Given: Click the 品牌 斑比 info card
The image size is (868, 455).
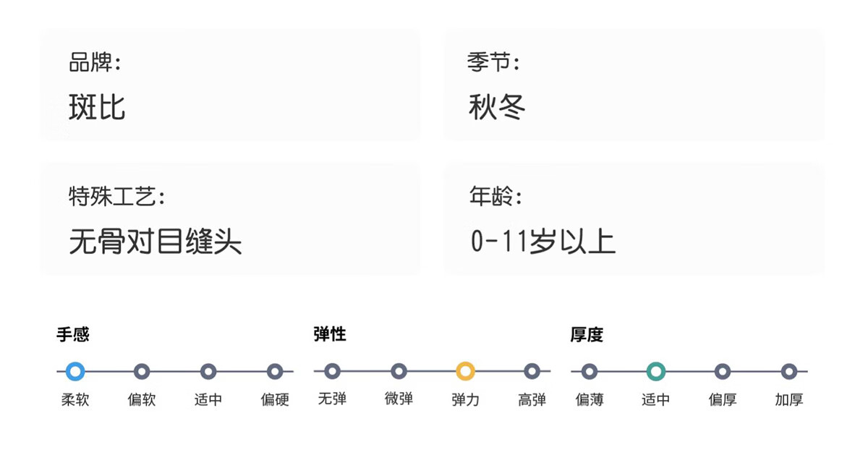Looking at the screenshot, I should (230, 85).
